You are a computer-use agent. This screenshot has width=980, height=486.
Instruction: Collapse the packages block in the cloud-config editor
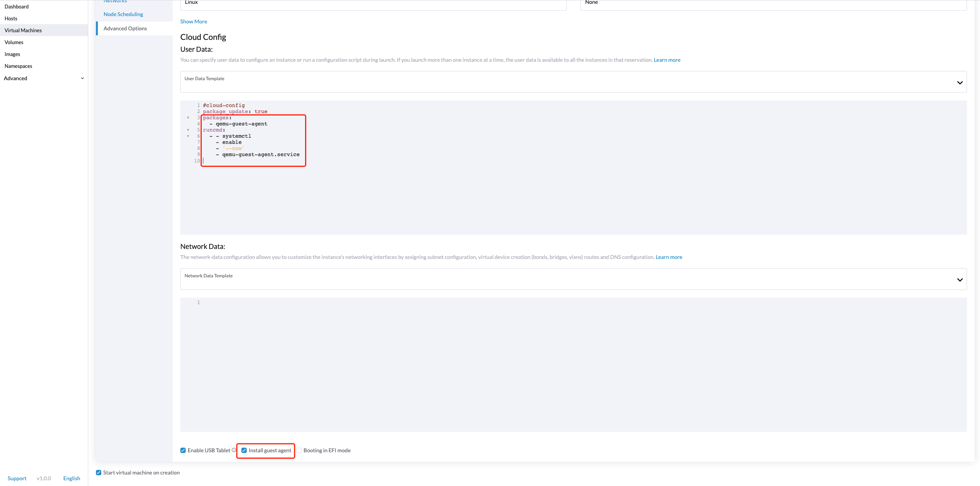[x=188, y=118]
